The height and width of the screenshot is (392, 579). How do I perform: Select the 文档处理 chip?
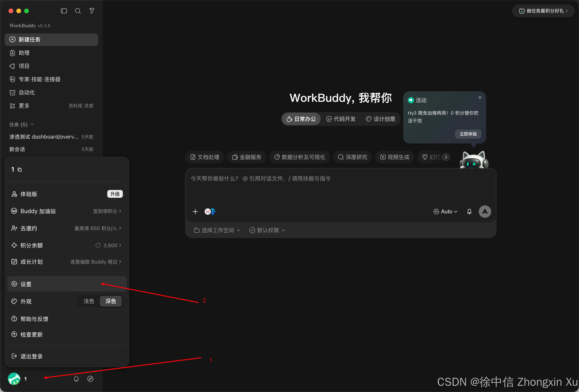(x=205, y=157)
